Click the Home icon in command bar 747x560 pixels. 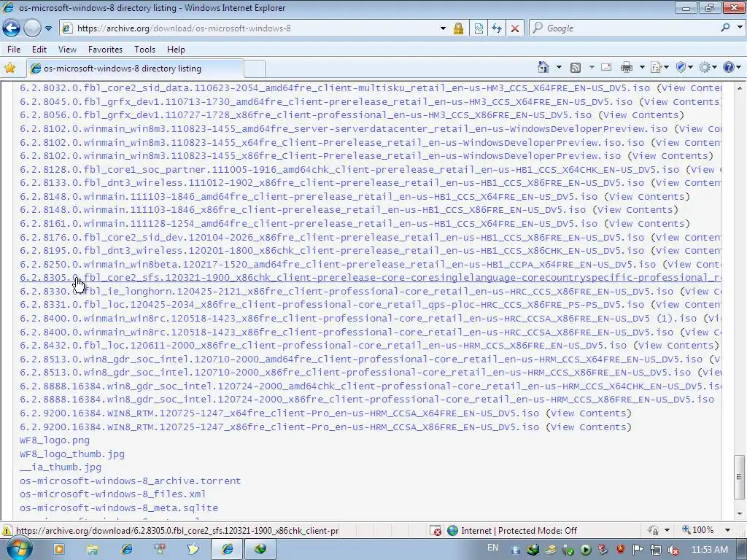543,68
